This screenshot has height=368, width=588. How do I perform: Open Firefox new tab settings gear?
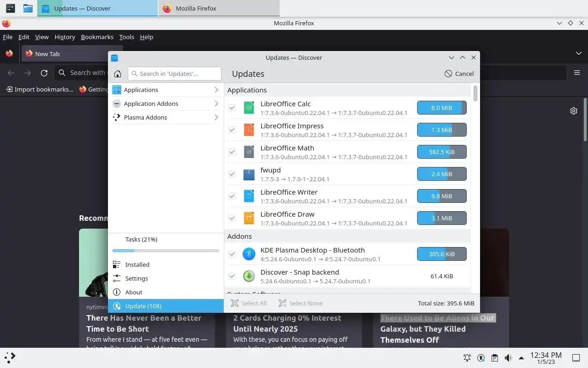click(x=573, y=111)
